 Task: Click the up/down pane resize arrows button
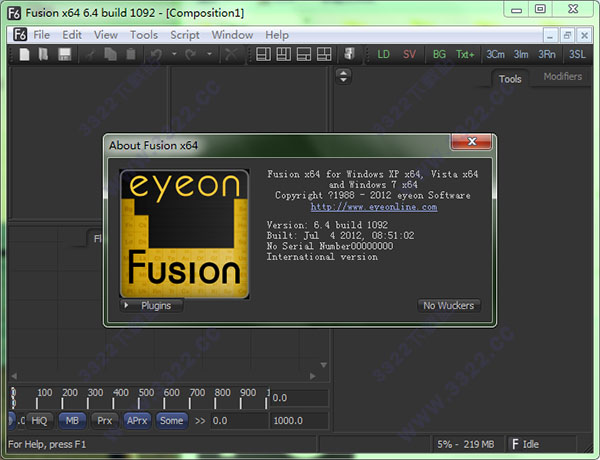coord(344,76)
